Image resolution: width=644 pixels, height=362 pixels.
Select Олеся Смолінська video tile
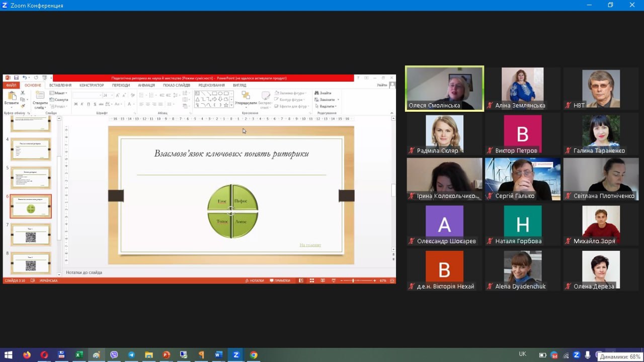(445, 89)
